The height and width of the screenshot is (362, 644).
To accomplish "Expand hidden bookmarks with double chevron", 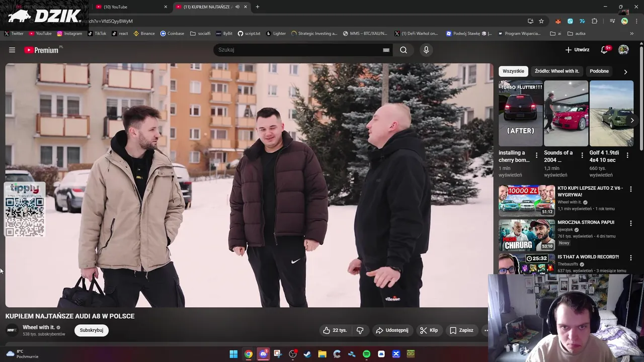I will [x=632, y=34].
